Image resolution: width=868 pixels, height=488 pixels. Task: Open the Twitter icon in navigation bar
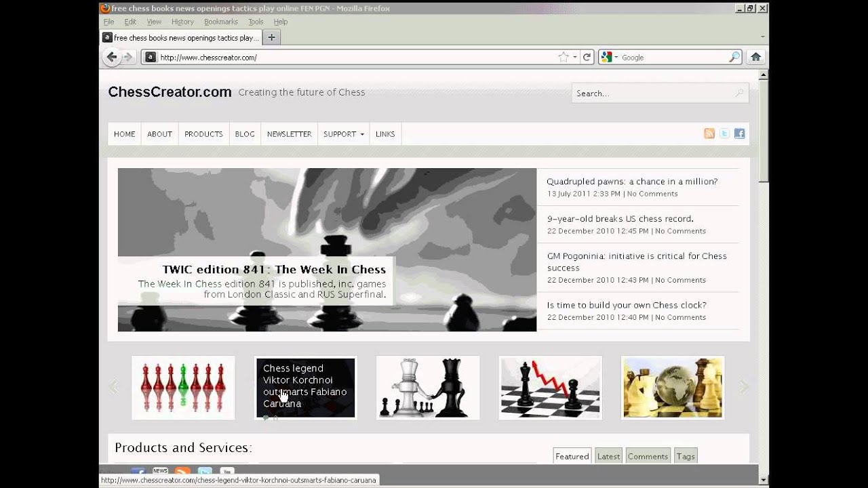click(x=724, y=134)
